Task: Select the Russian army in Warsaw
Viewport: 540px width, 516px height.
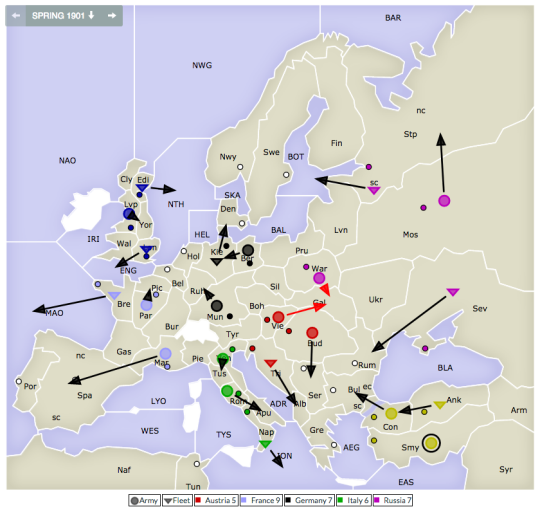Action: (x=319, y=278)
